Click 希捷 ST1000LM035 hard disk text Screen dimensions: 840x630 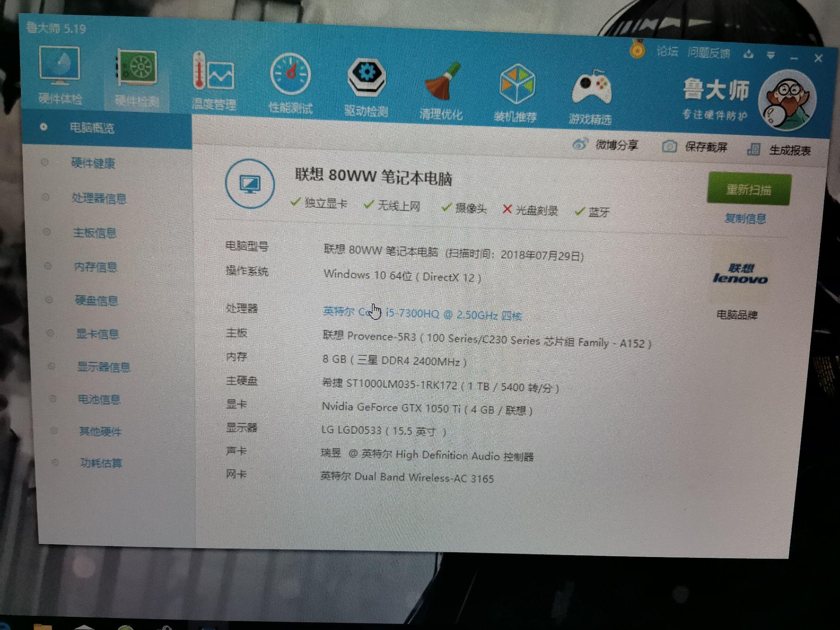441,385
